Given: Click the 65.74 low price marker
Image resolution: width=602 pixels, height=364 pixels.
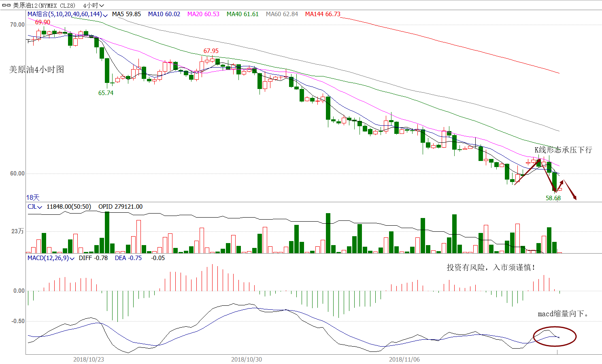Looking at the screenshot, I should point(106,93).
